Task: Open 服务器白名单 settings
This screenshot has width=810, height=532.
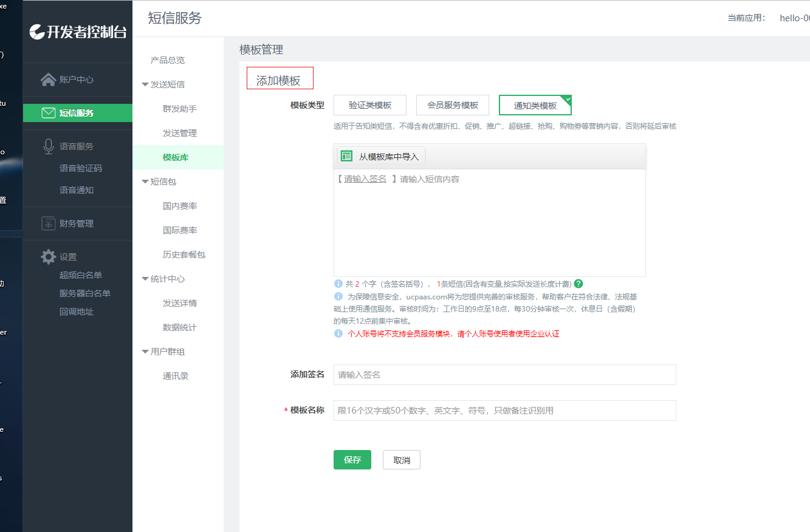Action: [x=85, y=293]
